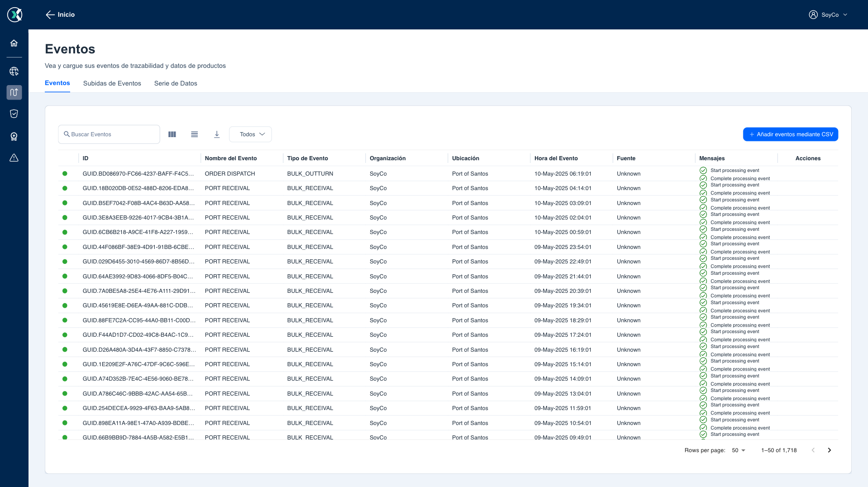Click the app logo in the sidebar

[14, 14]
